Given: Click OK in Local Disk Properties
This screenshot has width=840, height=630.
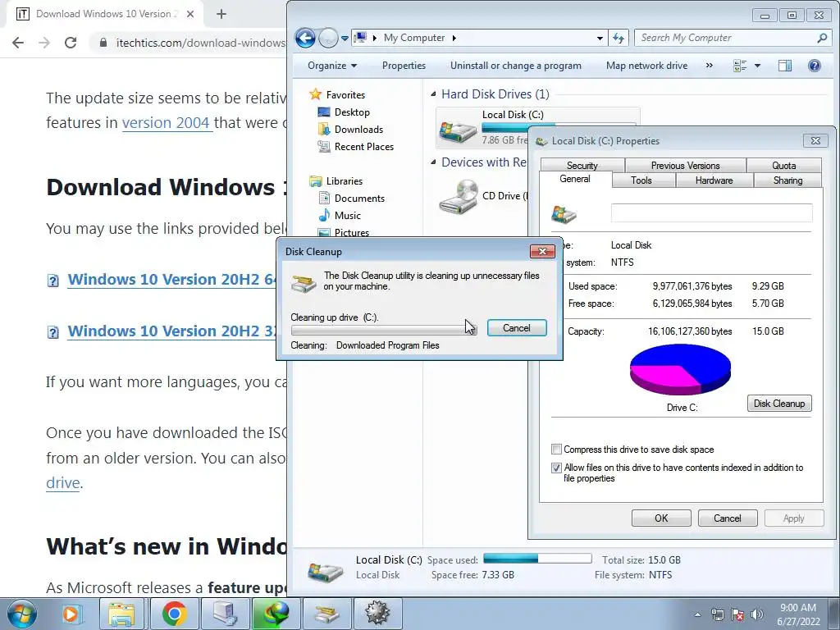Looking at the screenshot, I should (x=661, y=518).
